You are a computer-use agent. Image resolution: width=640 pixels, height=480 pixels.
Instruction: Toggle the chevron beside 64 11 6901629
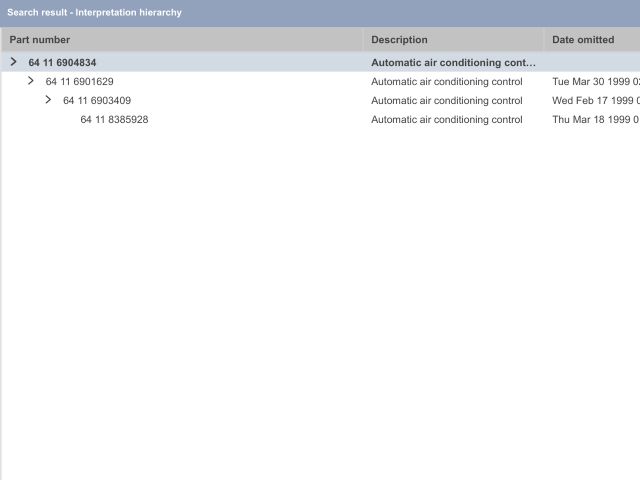[x=30, y=81]
